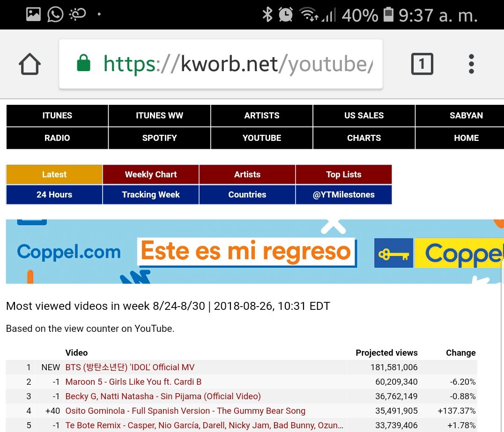504x432 pixels.
Task: Open the US SALES navigation item
Action: 364,115
